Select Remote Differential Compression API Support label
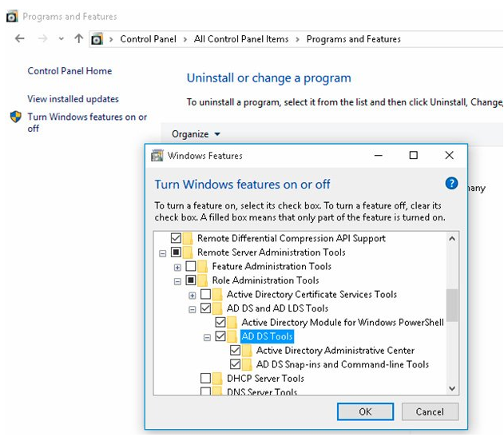The width and height of the screenshot is (504, 437). pos(292,239)
